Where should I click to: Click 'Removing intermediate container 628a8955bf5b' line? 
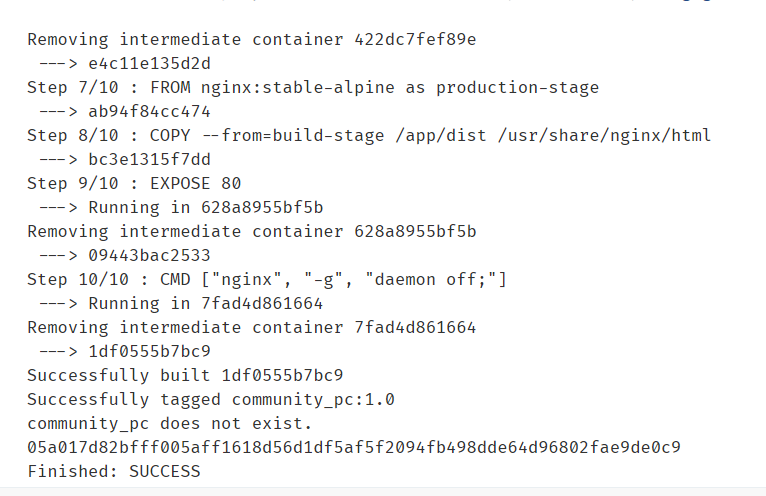pos(251,231)
